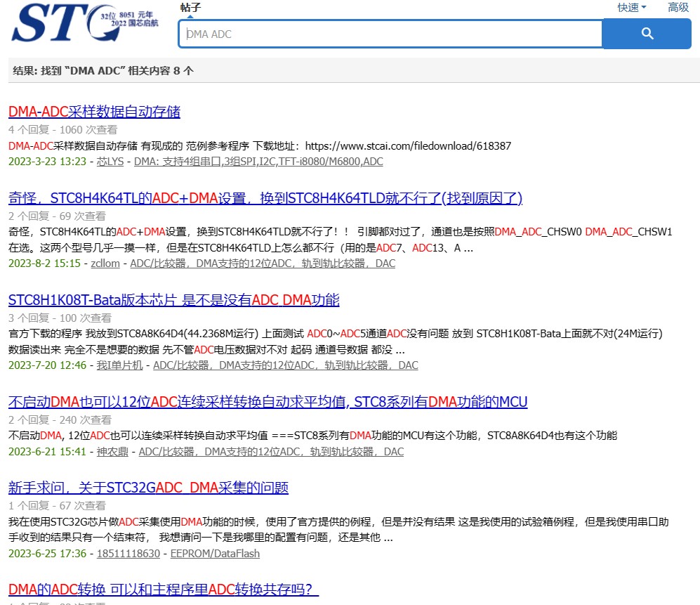The image size is (700, 605).
Task: Click date 2023-6-21 15:41
Action: pos(47,452)
